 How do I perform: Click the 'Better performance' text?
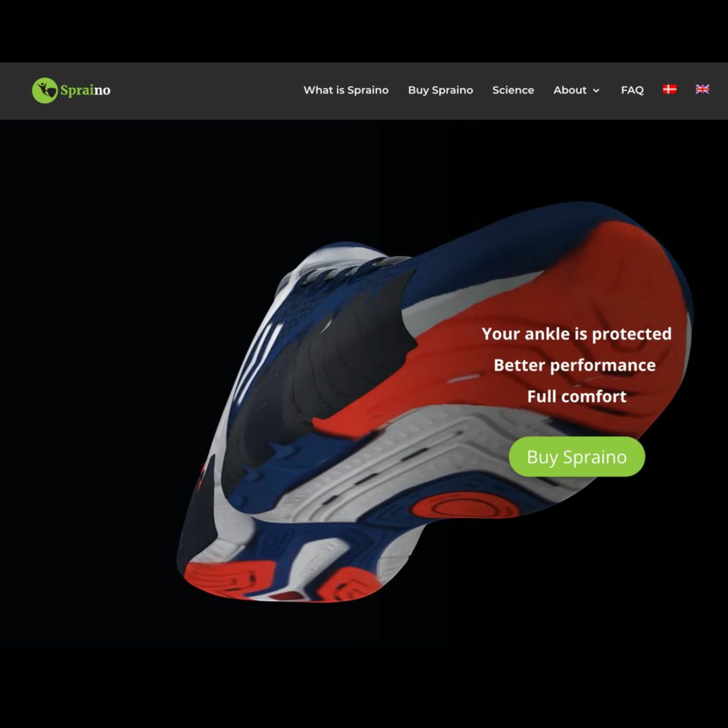click(x=575, y=365)
